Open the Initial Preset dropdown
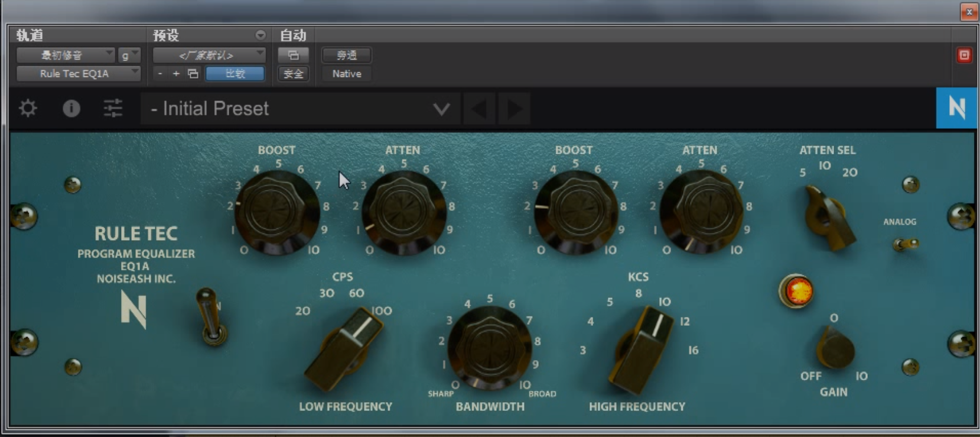This screenshot has width=980, height=437. pyautogui.click(x=300, y=109)
